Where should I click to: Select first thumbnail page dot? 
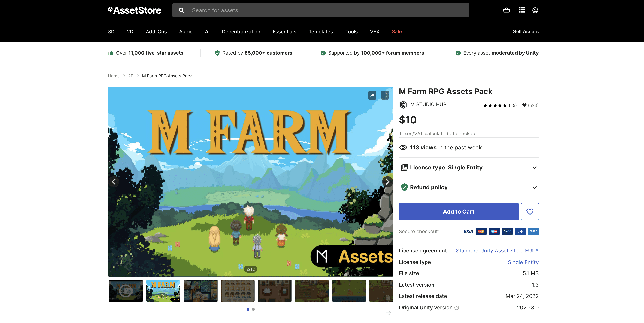pyautogui.click(x=247, y=310)
